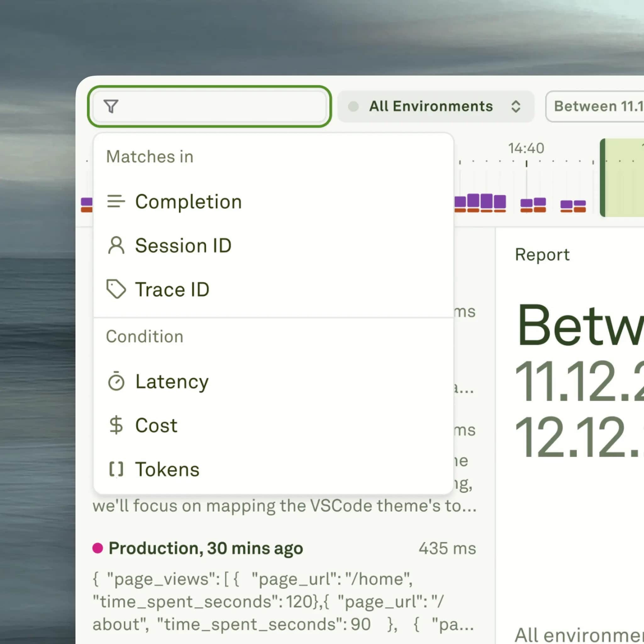Viewport: 644px width, 644px height.
Task: Click the Cost dollar sign icon
Action: tap(116, 425)
